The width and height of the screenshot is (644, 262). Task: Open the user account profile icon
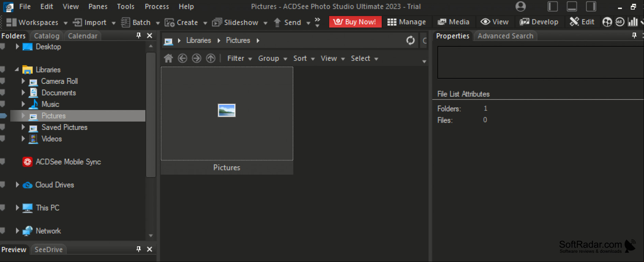coord(521,6)
